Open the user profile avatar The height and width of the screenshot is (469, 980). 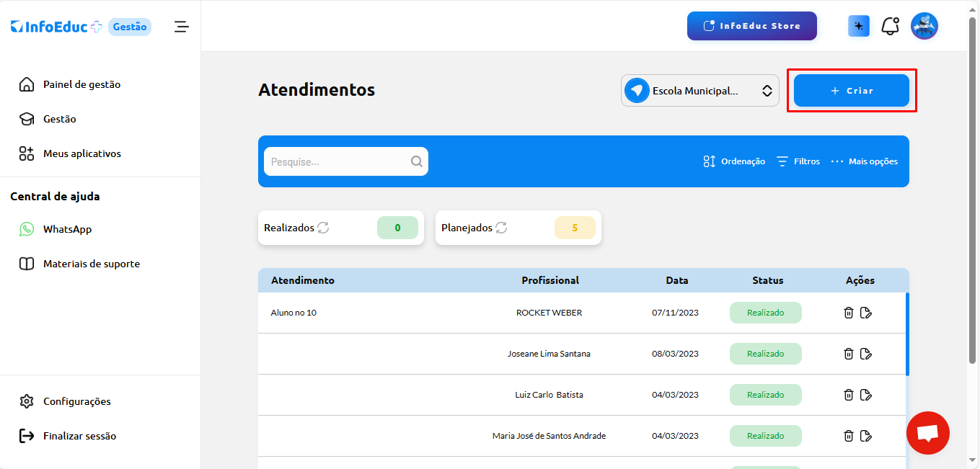924,26
